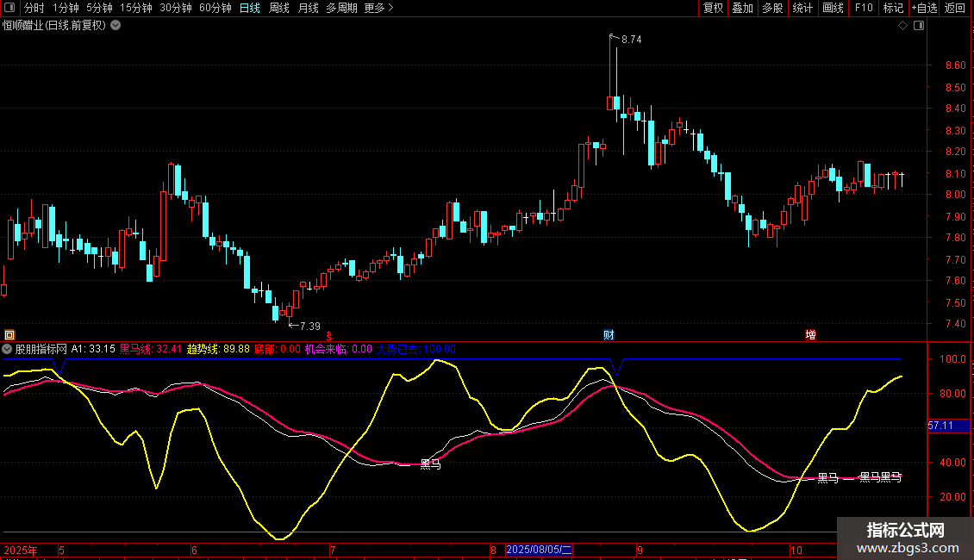Open the 画线 drawing tools
The width and height of the screenshot is (974, 560).
[x=834, y=9]
